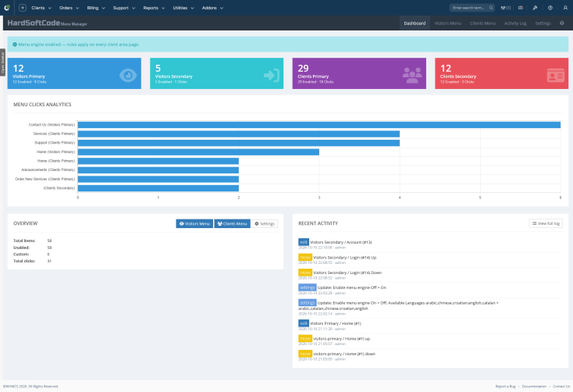The image size is (573, 392).
Task: Click the 'move' badge for Login (#14) Down
Action: (x=305, y=273)
